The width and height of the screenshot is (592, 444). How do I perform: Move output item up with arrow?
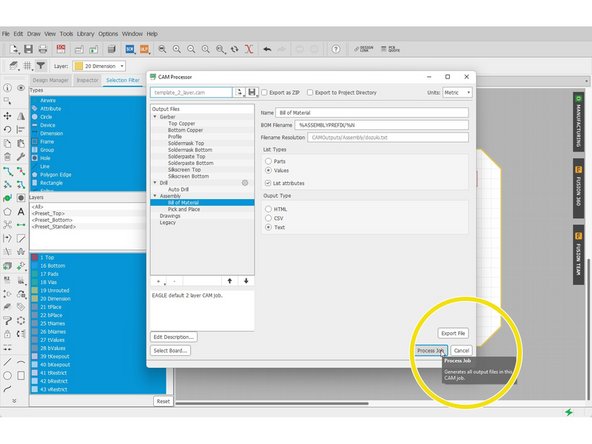point(230,281)
